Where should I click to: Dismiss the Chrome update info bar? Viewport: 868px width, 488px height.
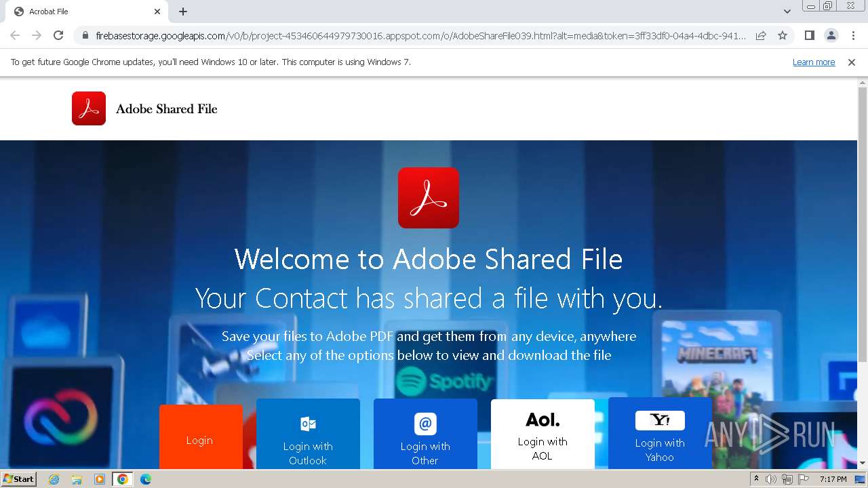pyautogui.click(x=852, y=62)
